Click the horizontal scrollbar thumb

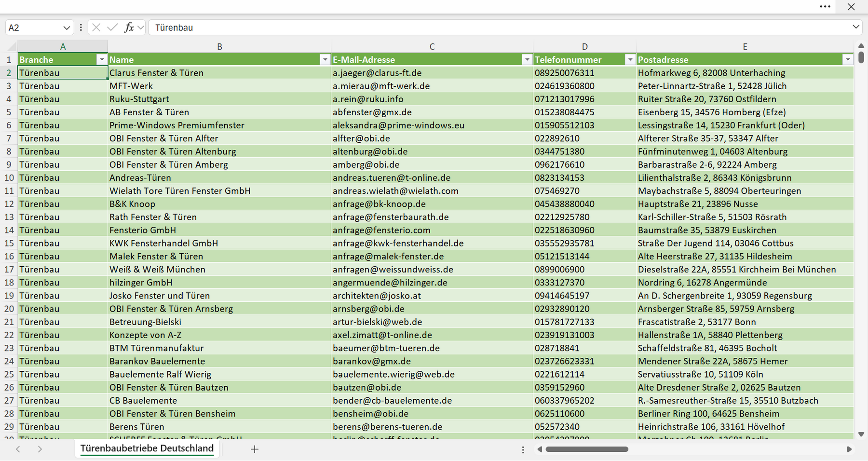587,449
